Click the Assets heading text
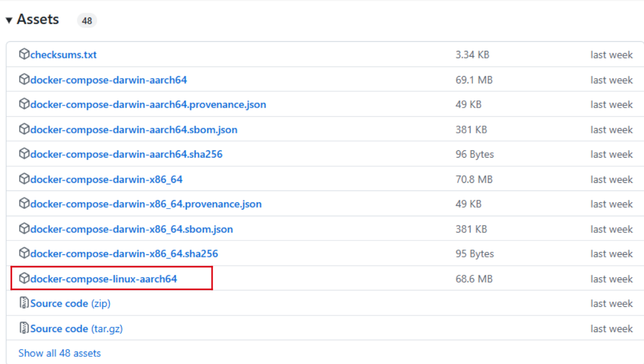 38,20
